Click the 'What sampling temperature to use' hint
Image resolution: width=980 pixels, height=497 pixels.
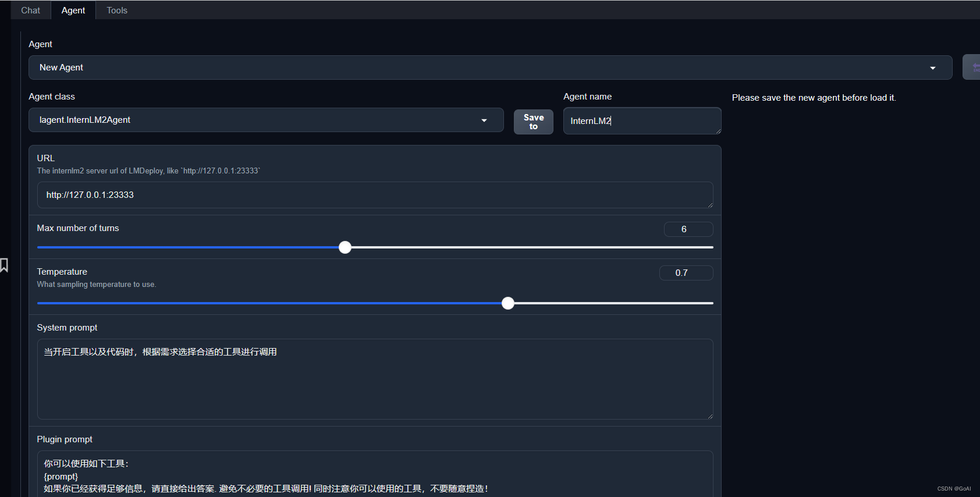pos(97,285)
